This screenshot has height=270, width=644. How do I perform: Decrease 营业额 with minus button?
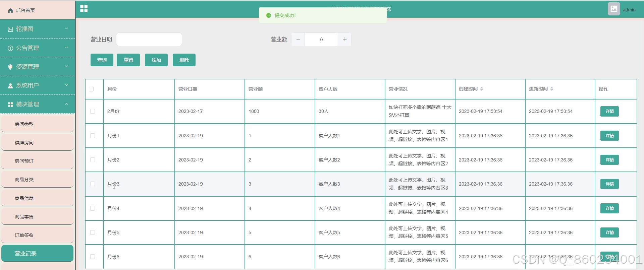[x=298, y=40]
